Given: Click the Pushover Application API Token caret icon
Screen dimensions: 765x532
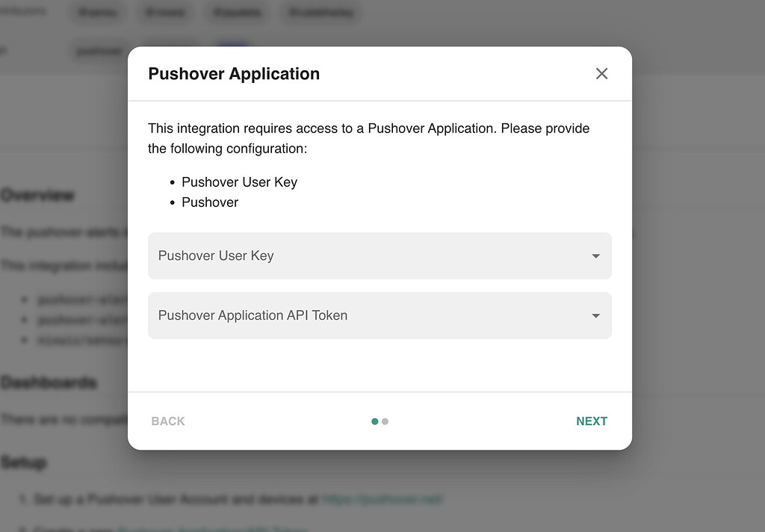Looking at the screenshot, I should pos(595,315).
